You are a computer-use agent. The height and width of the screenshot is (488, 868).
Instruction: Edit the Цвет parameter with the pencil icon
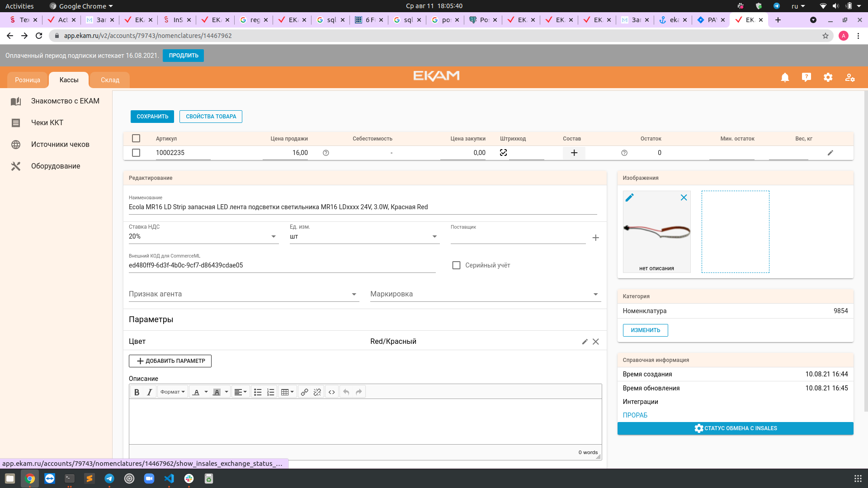(x=585, y=342)
